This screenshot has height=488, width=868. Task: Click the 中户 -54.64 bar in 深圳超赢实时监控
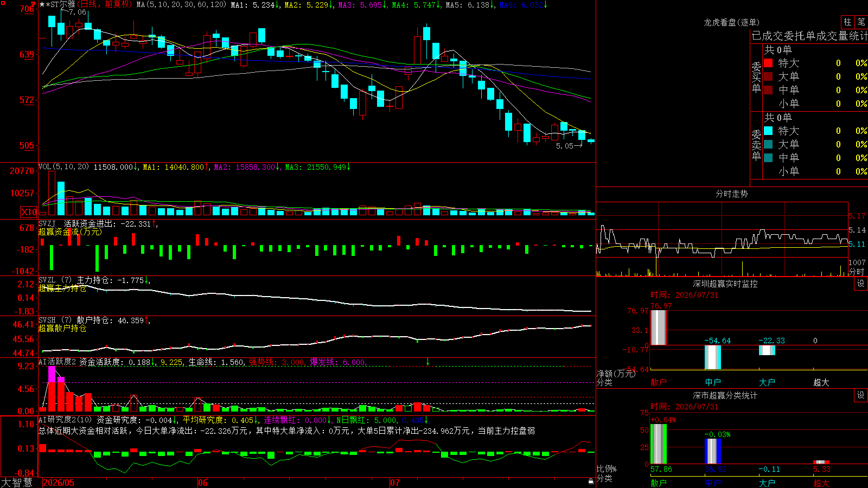(713, 357)
